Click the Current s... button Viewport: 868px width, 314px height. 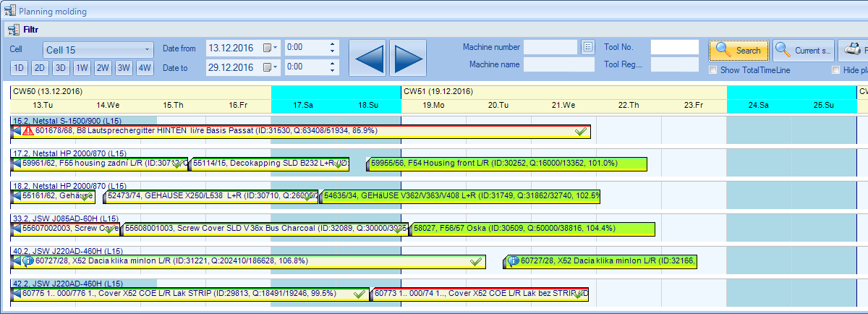coord(803,51)
